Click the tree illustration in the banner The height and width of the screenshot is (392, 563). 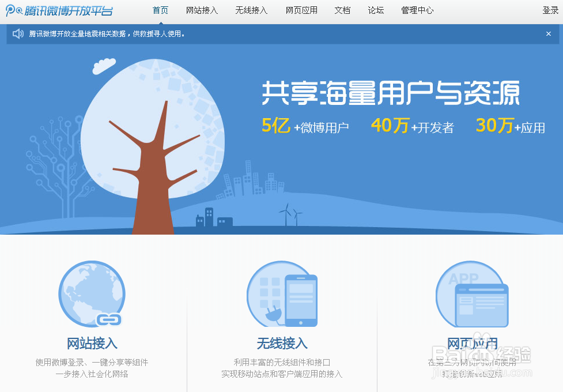(153, 146)
